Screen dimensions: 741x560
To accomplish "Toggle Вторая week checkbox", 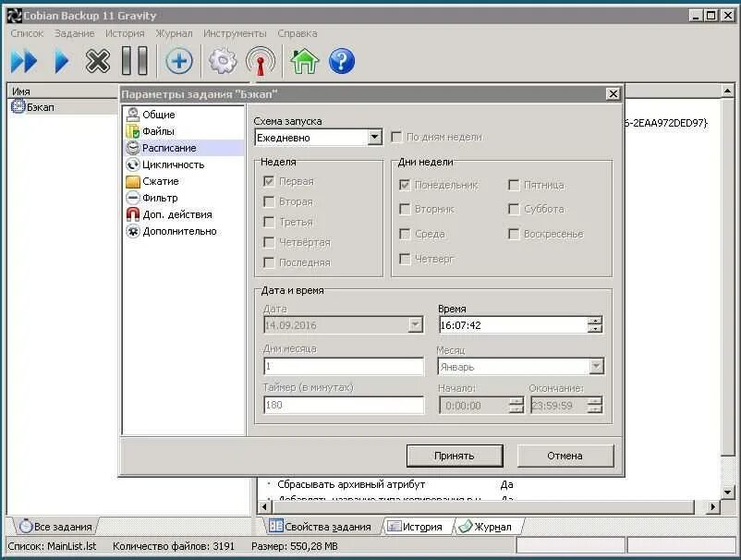I will pos(269,201).
